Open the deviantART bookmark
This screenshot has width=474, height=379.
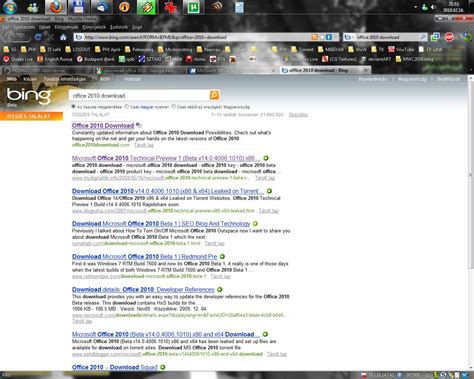click(376, 59)
